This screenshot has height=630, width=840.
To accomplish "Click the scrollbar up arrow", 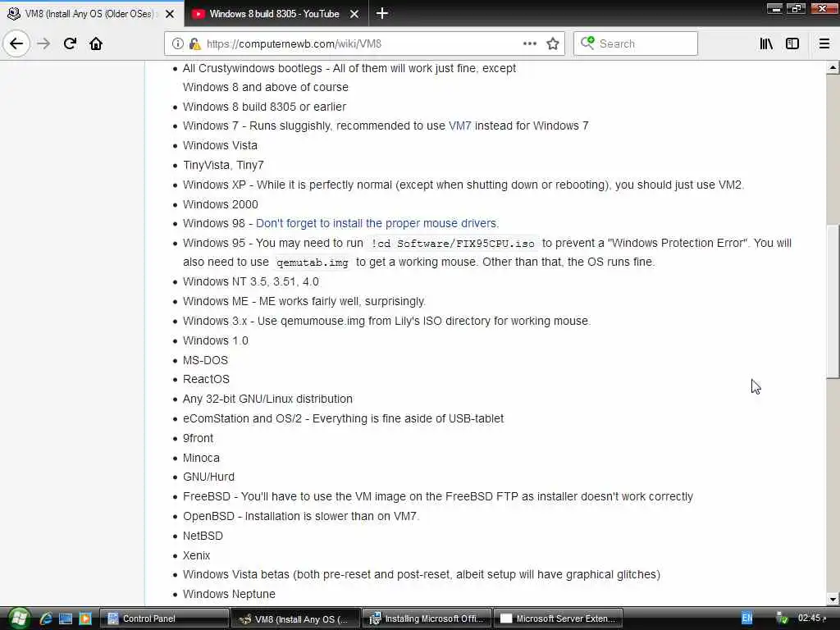I will 833,67.
